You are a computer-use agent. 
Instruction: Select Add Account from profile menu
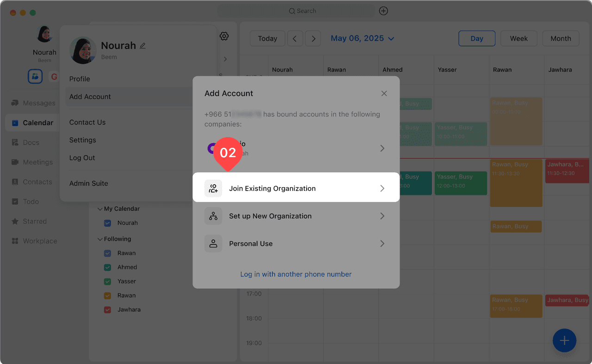pyautogui.click(x=90, y=97)
